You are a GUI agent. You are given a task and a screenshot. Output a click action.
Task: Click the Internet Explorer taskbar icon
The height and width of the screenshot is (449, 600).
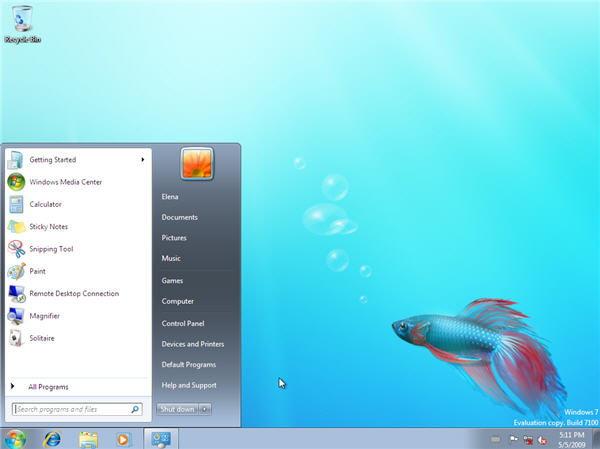pyautogui.click(x=52, y=438)
